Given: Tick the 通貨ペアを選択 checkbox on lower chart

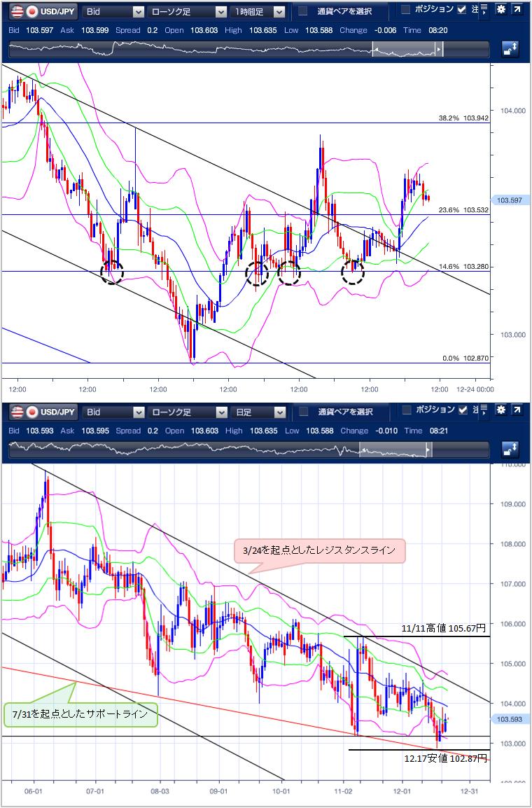Looking at the screenshot, I should [x=303, y=412].
